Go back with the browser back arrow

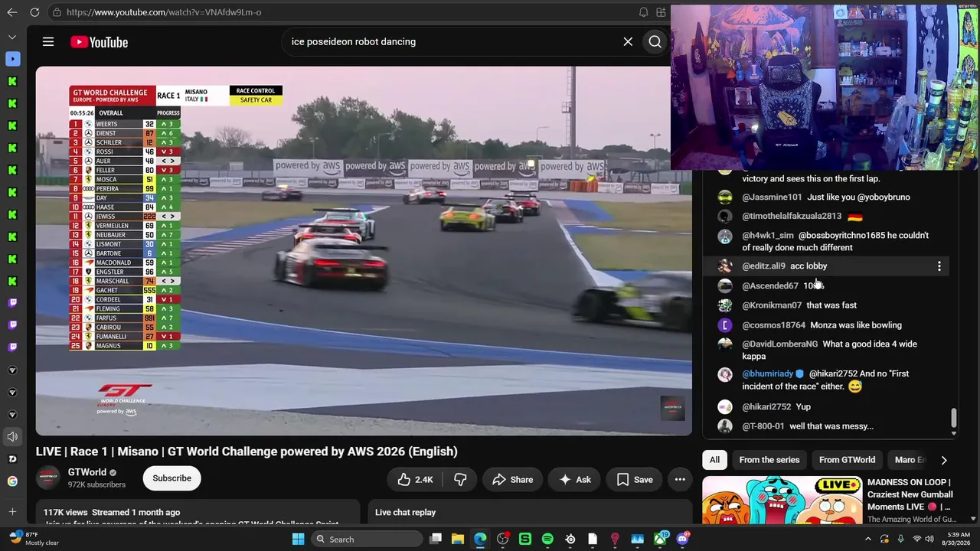[x=11, y=12]
